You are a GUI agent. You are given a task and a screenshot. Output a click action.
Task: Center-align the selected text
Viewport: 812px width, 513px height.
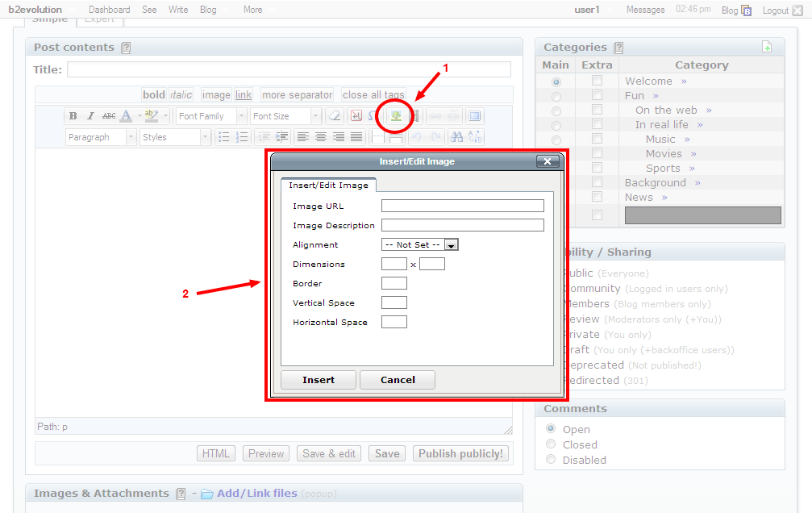click(x=321, y=136)
